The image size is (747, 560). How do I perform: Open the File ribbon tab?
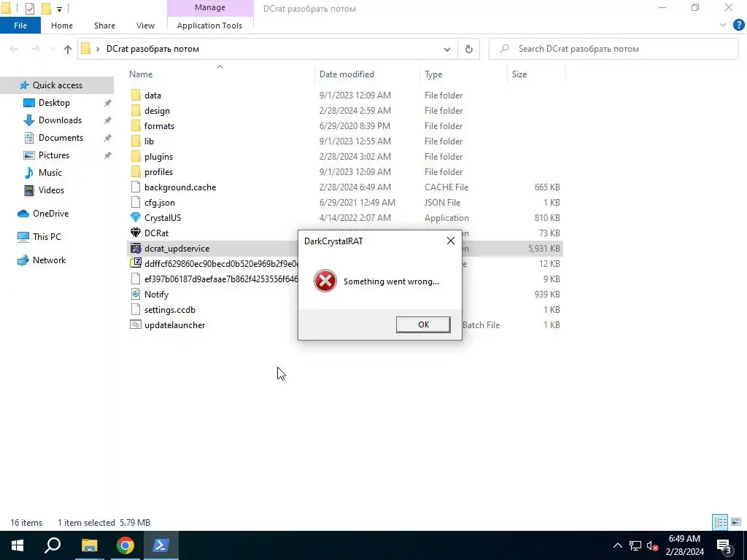click(20, 26)
